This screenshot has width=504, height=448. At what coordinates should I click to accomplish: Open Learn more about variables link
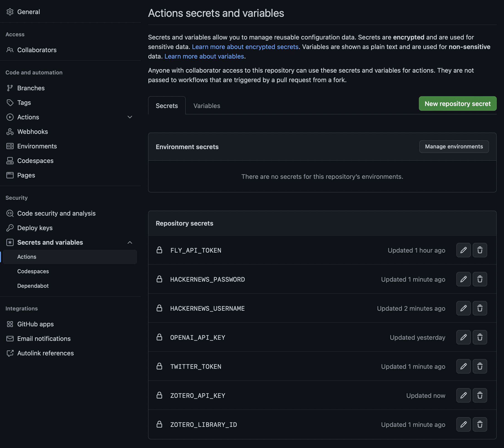click(204, 57)
